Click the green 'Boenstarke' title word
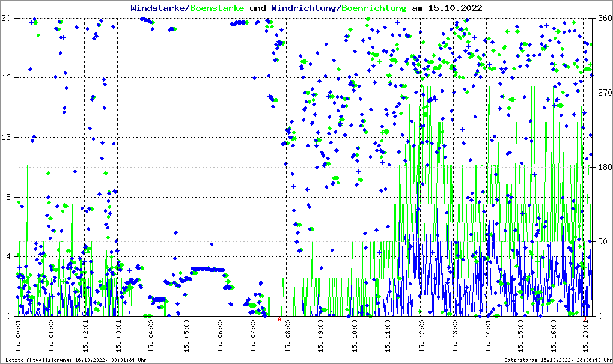The width and height of the screenshot is (613, 364). [x=217, y=8]
